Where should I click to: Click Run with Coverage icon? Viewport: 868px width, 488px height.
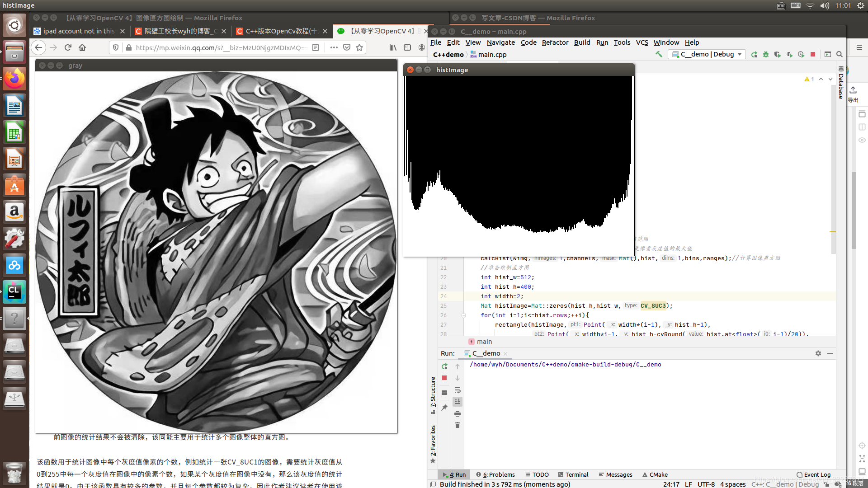[778, 54]
